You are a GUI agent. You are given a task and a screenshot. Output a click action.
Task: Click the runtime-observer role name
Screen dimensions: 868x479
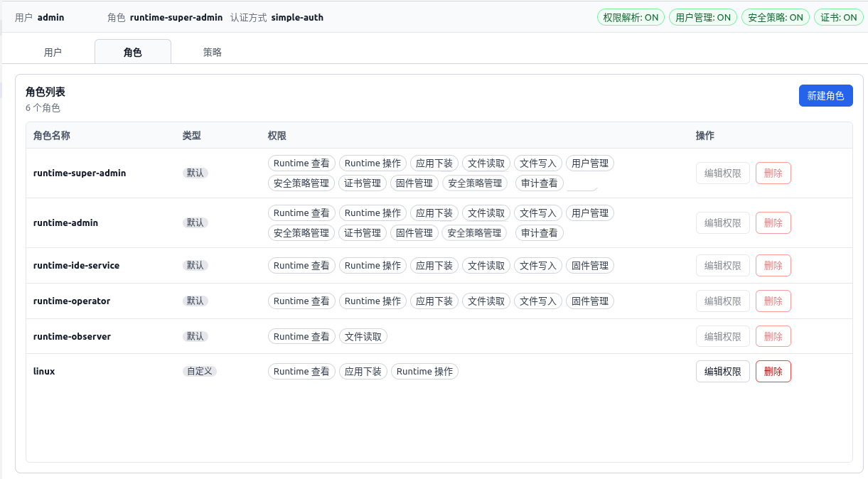(72, 337)
